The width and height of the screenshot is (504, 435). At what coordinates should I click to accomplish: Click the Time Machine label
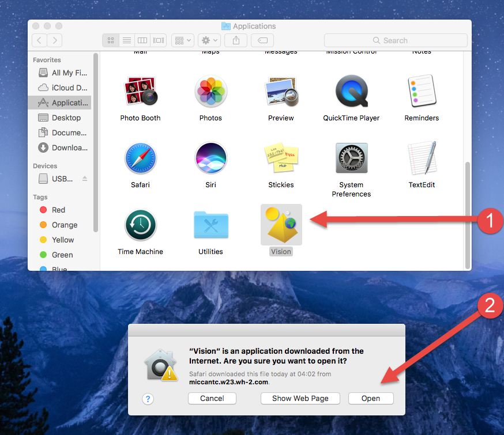tap(141, 252)
